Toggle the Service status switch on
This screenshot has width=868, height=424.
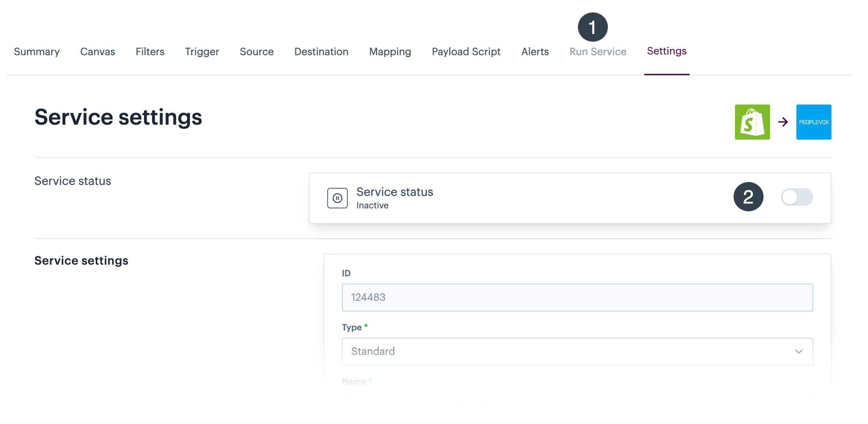coord(797,197)
